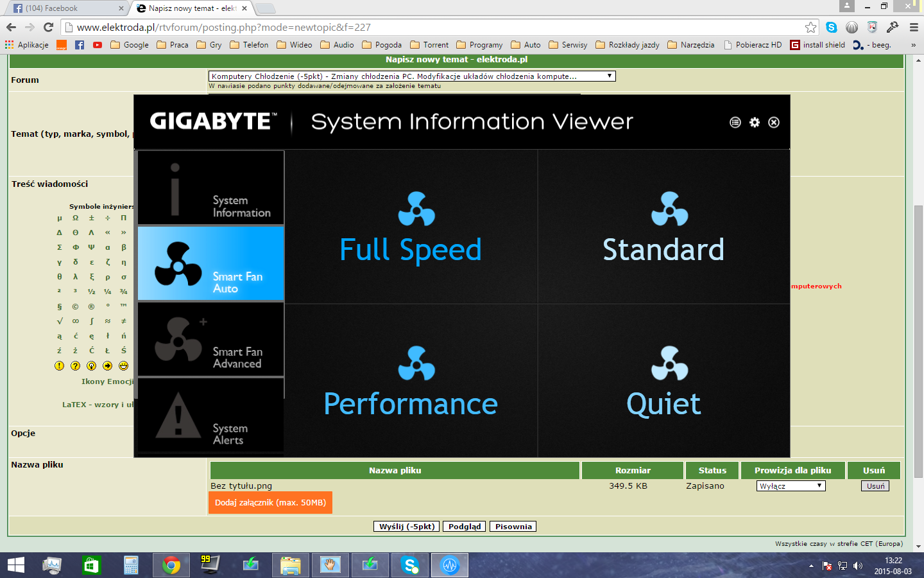Insert the big smile emoticon

(123, 365)
